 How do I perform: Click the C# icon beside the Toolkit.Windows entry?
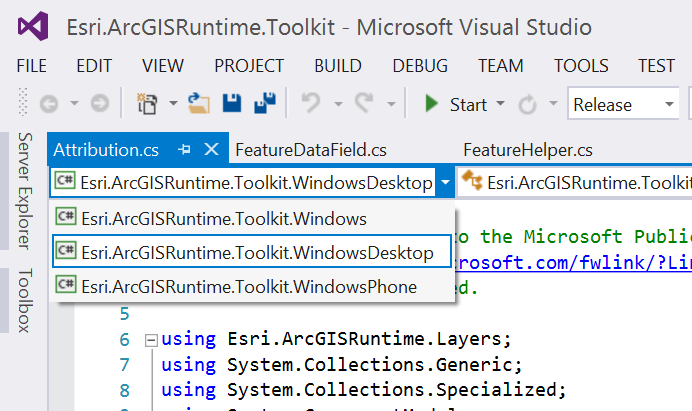coord(66,216)
